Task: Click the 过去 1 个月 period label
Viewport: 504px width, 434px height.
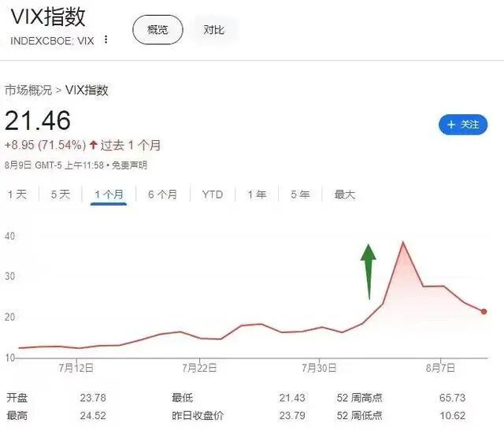Action: point(131,145)
